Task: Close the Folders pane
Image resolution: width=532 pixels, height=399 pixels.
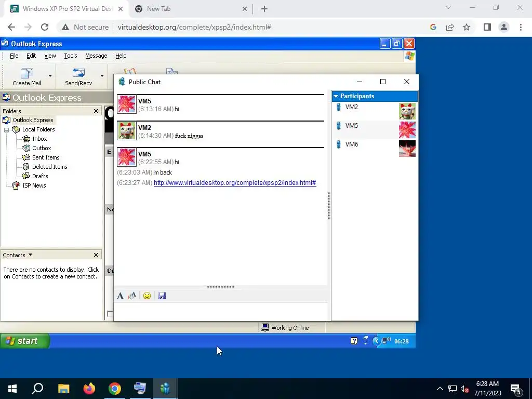Action: 96,111
